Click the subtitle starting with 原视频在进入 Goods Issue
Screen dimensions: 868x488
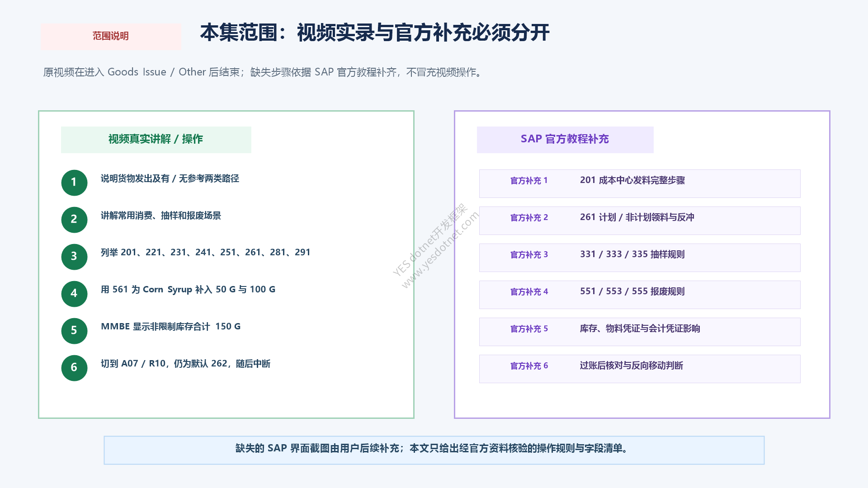coord(264,72)
